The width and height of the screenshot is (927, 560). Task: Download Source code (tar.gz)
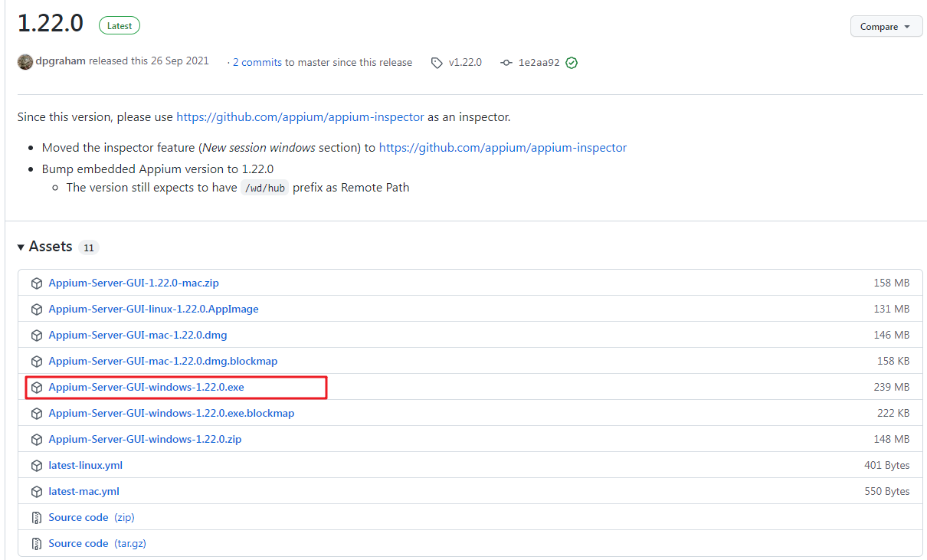coord(97,543)
